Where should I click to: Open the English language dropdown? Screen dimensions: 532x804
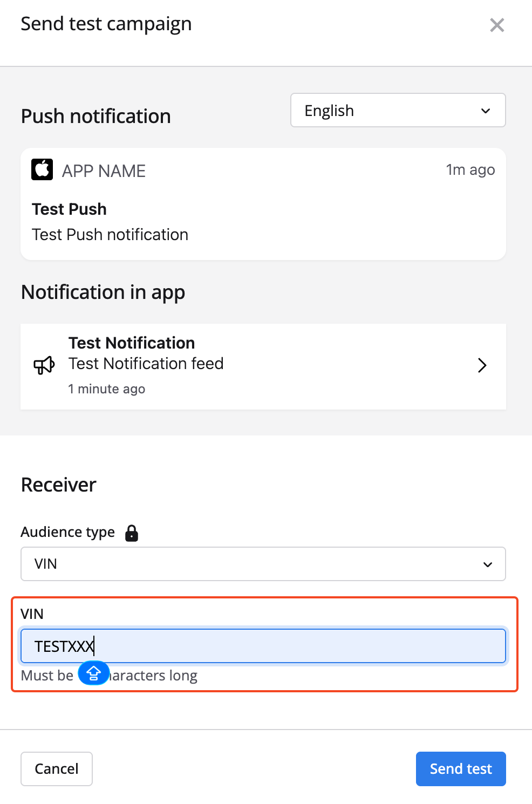(398, 111)
